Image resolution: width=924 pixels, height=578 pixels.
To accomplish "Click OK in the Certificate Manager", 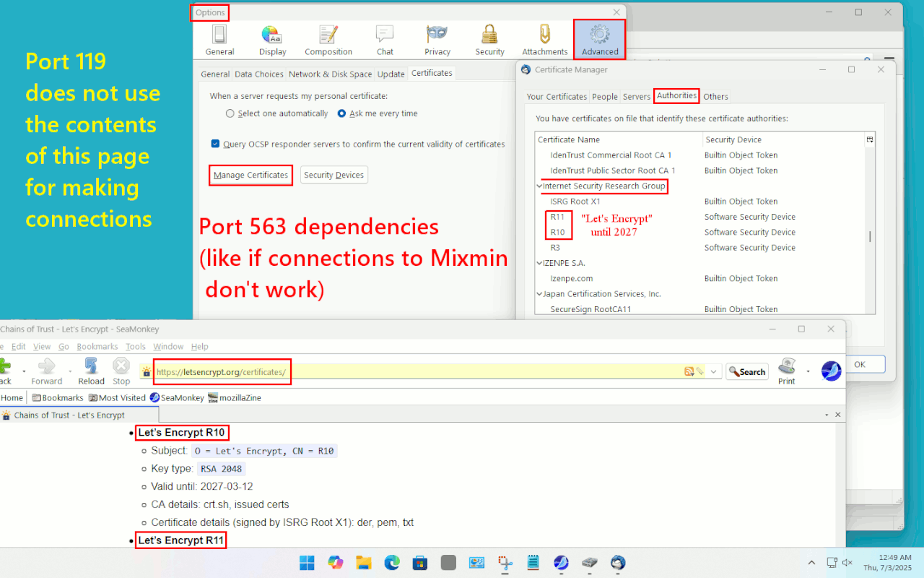I will [x=859, y=364].
